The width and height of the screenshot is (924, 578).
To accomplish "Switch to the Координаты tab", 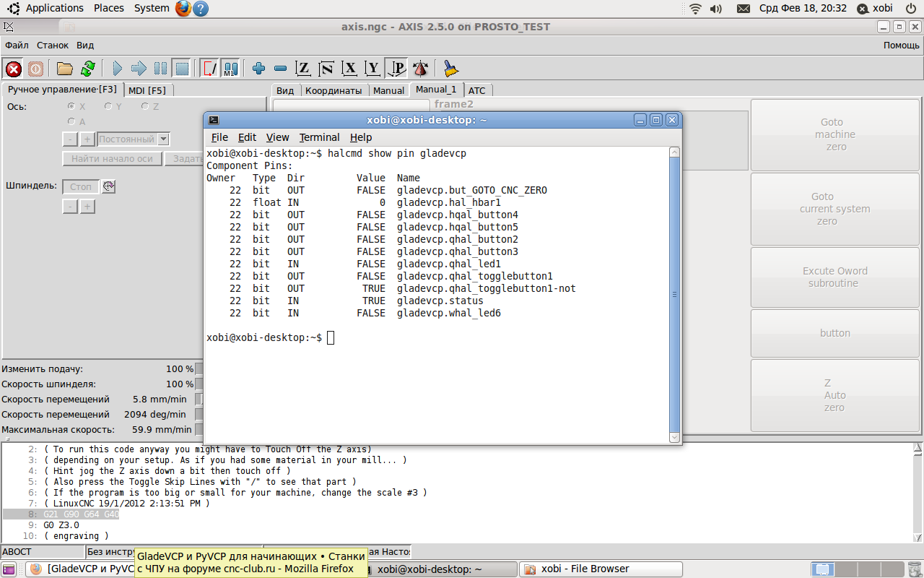I will click(x=333, y=90).
